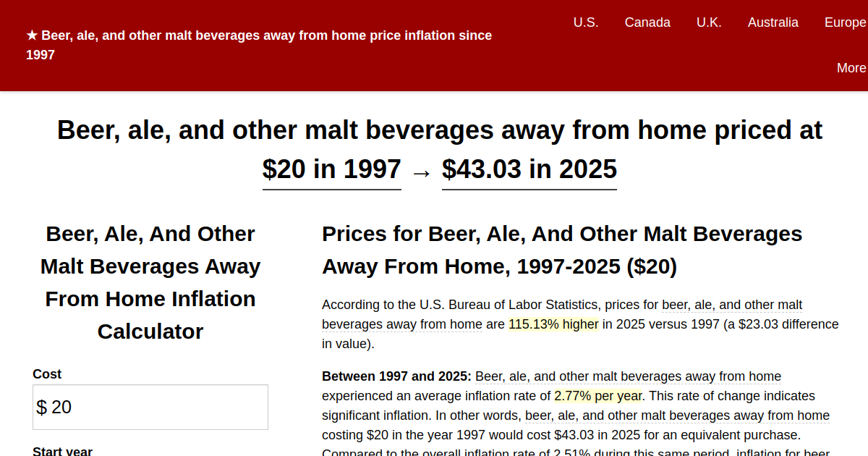The image size is (868, 456).
Task: Click the underlined "$43.03 in 2025" value
Action: click(529, 169)
